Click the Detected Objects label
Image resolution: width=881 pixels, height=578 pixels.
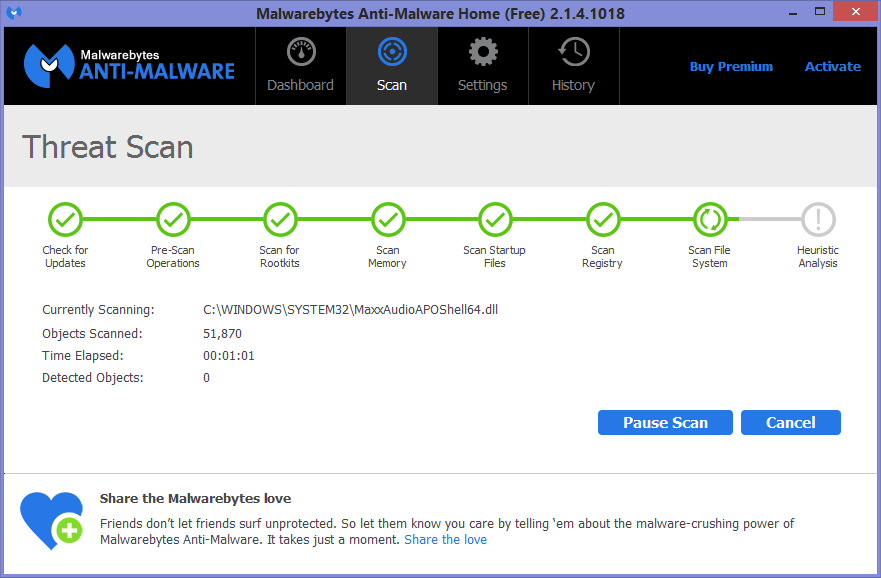[x=93, y=377]
